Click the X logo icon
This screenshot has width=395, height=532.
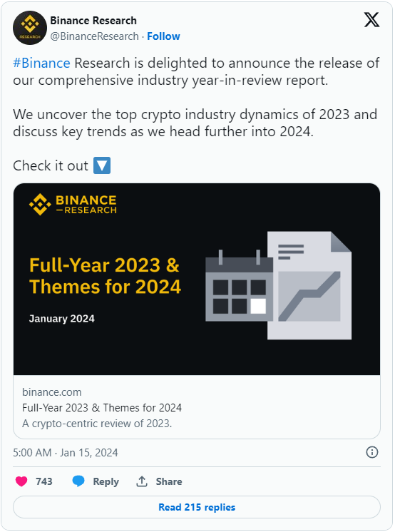tap(371, 20)
